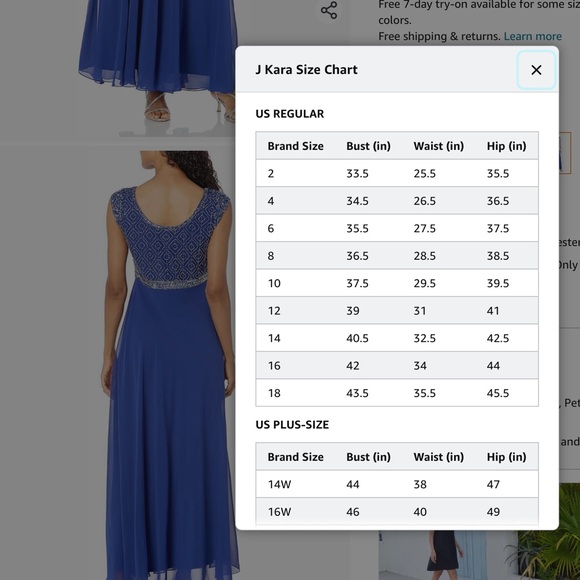Click bust value 40.5 for size 14

coord(357,338)
